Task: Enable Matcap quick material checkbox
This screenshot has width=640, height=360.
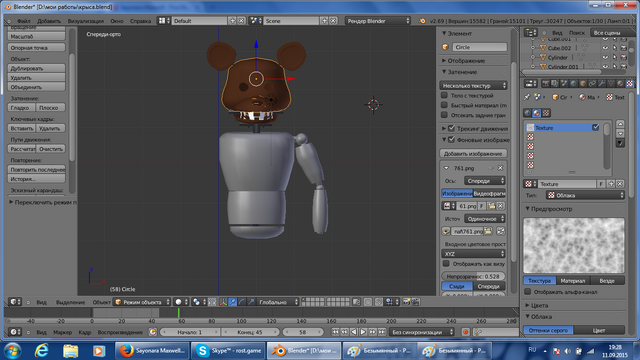Action: point(444,105)
